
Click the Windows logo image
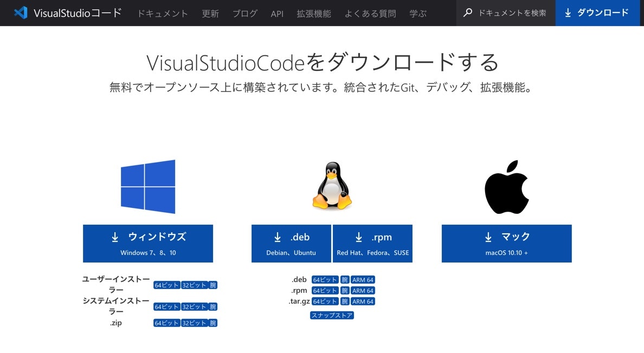pos(148,187)
